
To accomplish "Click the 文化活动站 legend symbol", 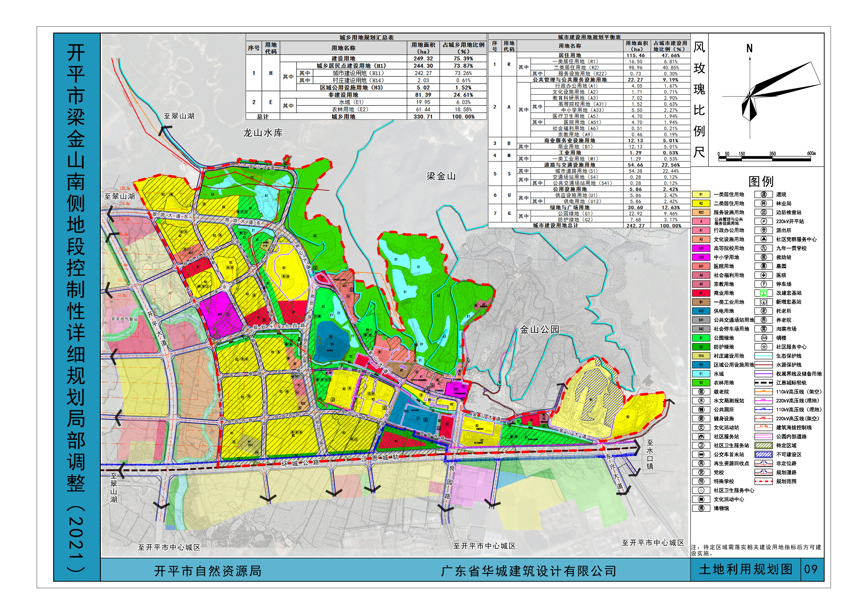I will (701, 428).
